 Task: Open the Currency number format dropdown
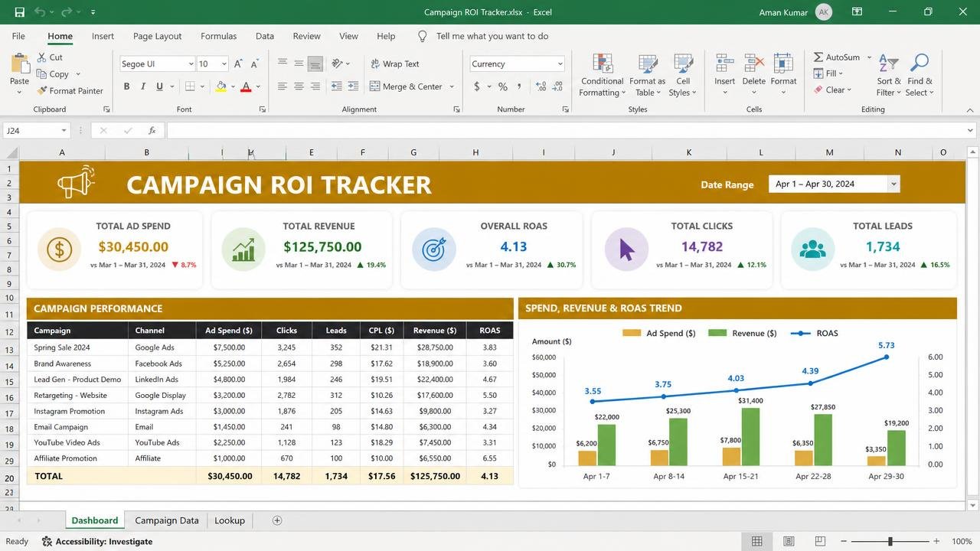click(560, 64)
